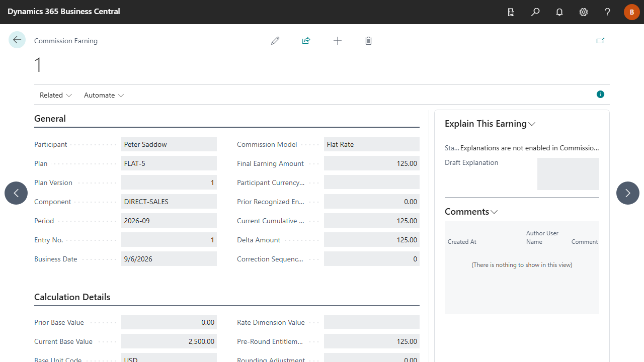Viewport: 644px width, 362px height.
Task: Click the Draft Explanation text box
Action: click(x=568, y=174)
